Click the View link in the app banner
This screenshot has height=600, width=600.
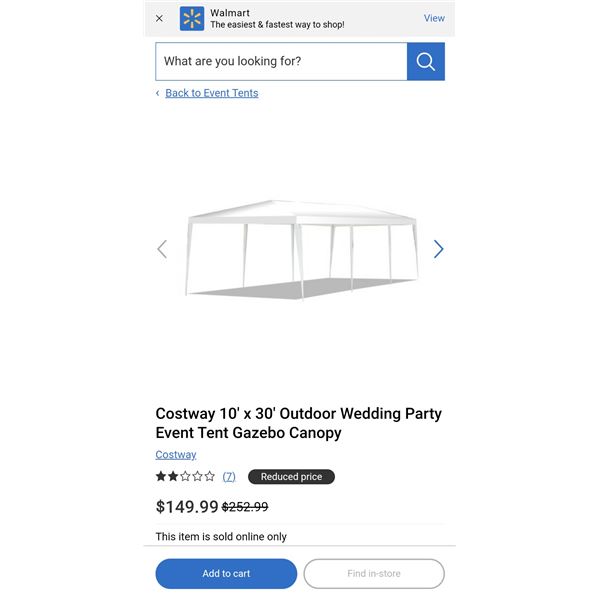tap(434, 18)
